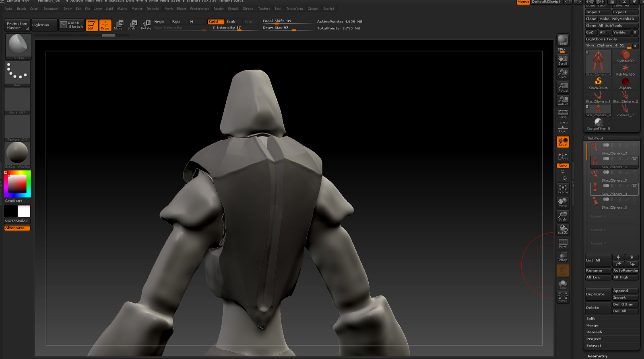This screenshot has height=359, width=644.
Task: Click the BPR render icon
Action: 563,40
